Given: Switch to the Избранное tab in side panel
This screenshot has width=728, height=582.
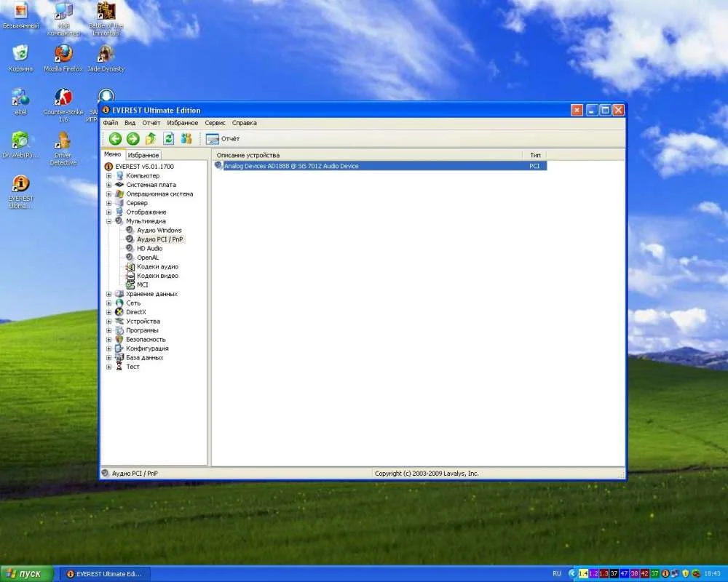Looking at the screenshot, I should pyautogui.click(x=143, y=155).
